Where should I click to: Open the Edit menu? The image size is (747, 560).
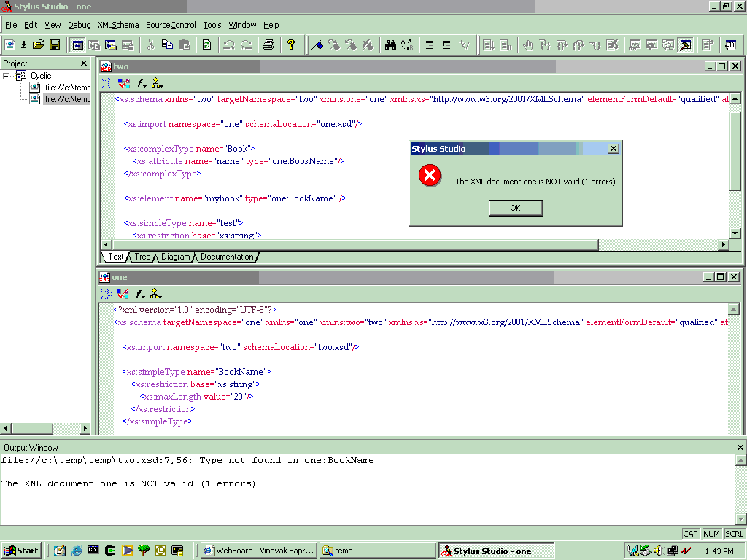(31, 25)
